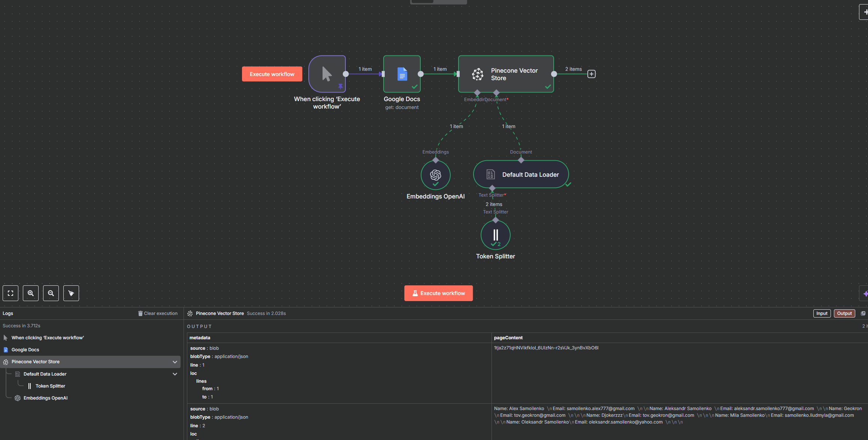The image size is (868, 440).
Task: Select the Embeddings OpenAI node icon
Action: tap(435, 175)
